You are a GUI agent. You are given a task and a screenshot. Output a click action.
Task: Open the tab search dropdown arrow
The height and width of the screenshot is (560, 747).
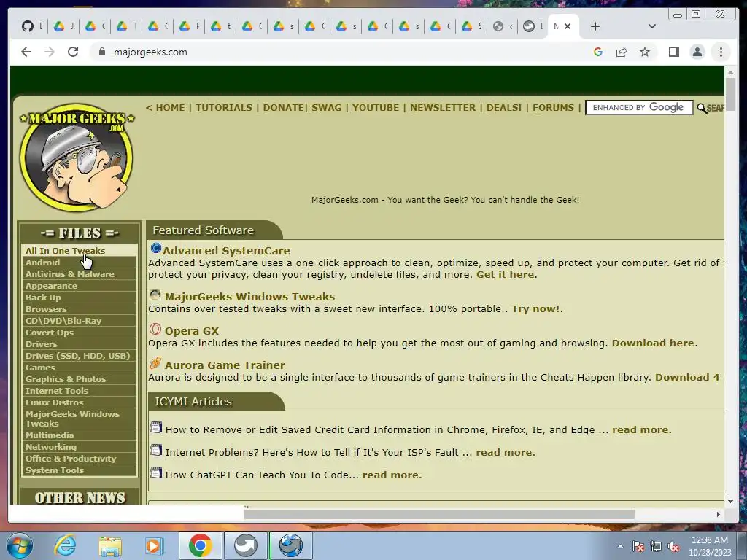tap(652, 27)
